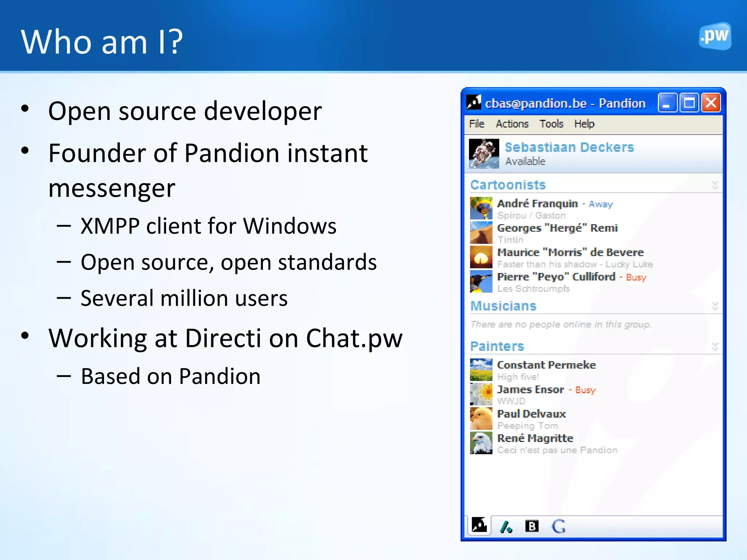Click André Franquin's balloon avatar
Screen dimensions: 747x560
[481, 208]
